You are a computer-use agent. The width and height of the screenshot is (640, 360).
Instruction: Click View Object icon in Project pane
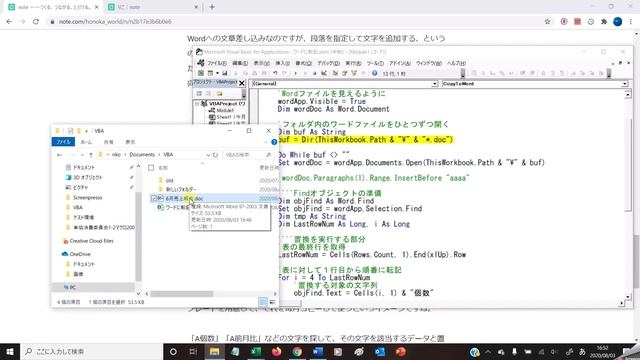pyautogui.click(x=208, y=93)
